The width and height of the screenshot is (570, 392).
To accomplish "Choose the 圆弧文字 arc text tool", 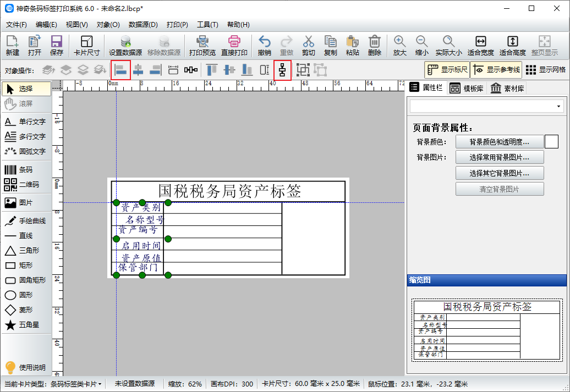I will pyautogui.click(x=26, y=151).
